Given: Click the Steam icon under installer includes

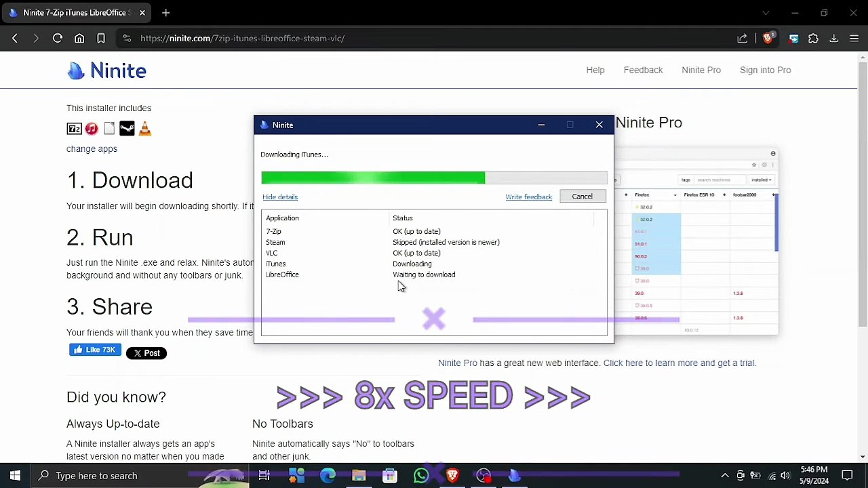Looking at the screenshot, I should (x=127, y=129).
